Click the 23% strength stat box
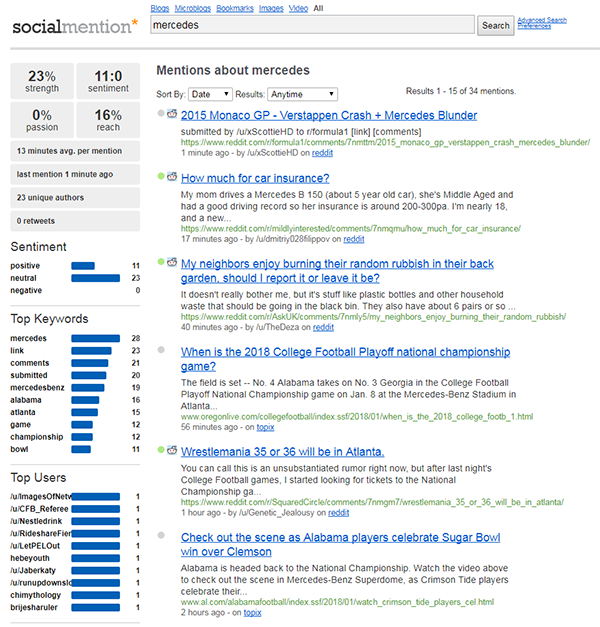Image resolution: width=600 pixels, height=627 pixels. click(42, 81)
